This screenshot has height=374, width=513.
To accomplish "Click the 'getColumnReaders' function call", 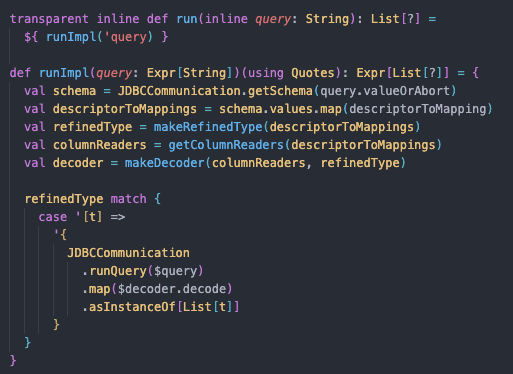I will (x=226, y=145).
